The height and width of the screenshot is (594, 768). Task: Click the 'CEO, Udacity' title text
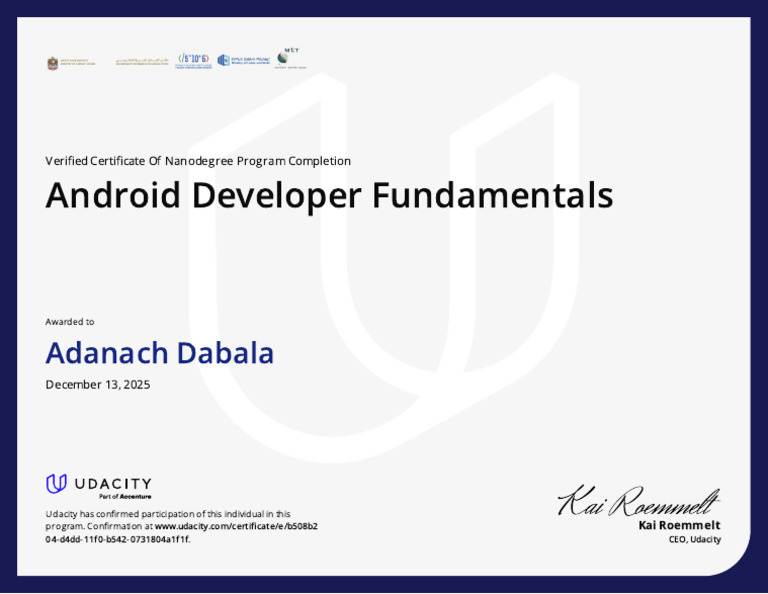(695, 540)
